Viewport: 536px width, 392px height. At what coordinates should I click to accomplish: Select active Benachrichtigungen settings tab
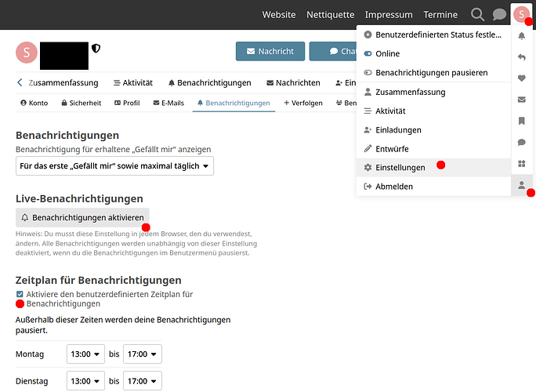[234, 103]
